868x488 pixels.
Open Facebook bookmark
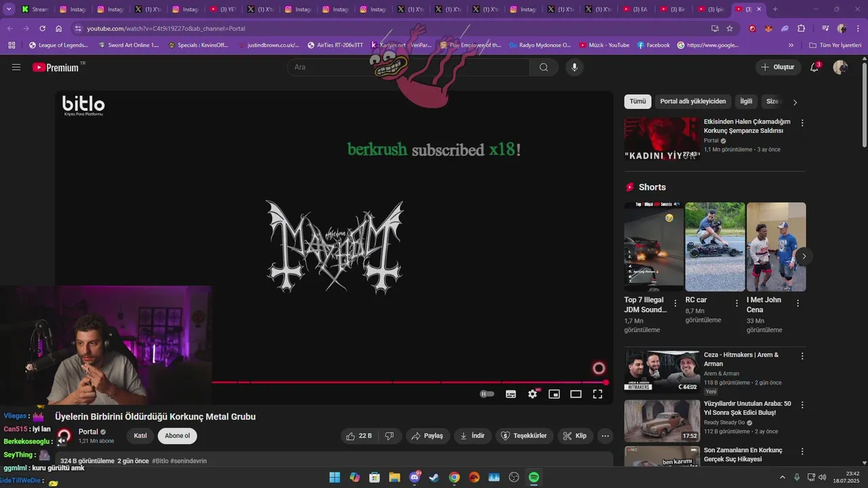(x=654, y=45)
